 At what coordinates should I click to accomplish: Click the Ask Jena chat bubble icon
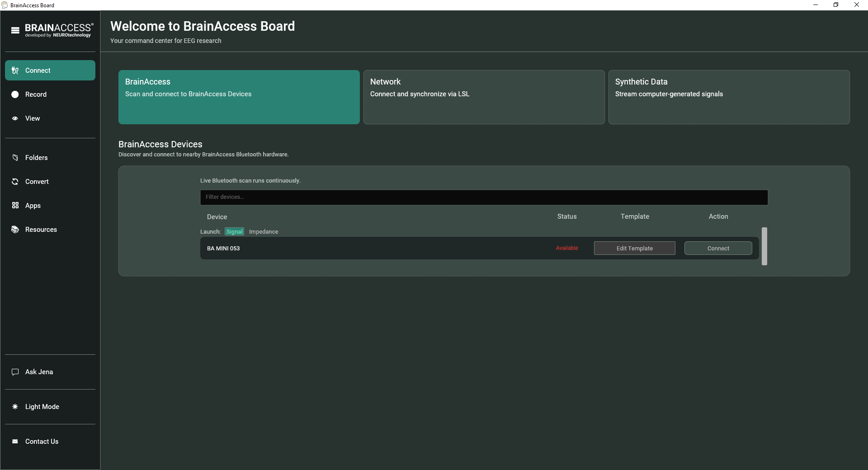click(15, 372)
